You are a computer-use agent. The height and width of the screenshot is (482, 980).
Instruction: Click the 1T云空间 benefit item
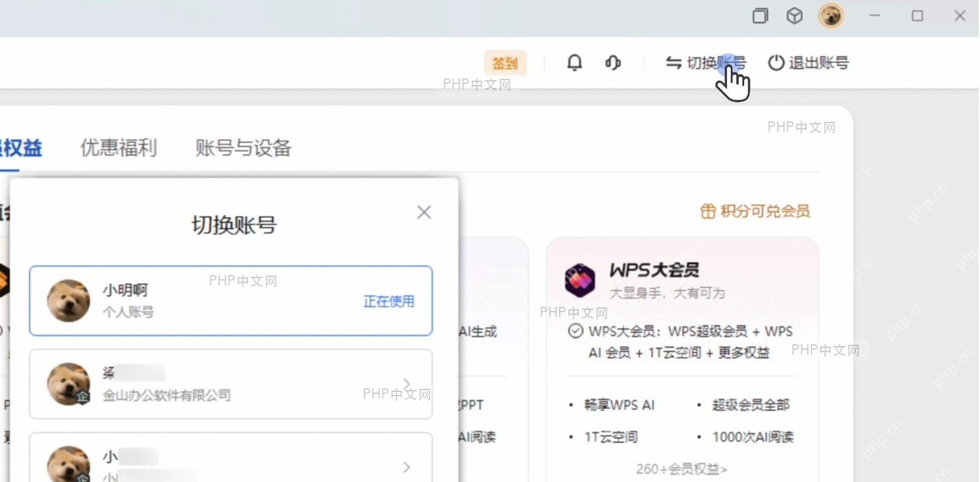[x=611, y=437]
